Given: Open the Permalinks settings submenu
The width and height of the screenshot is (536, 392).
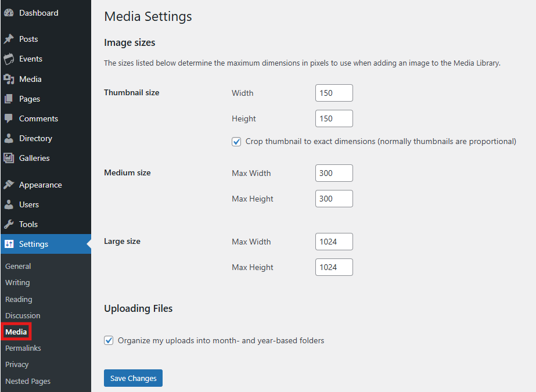Looking at the screenshot, I should click(23, 348).
